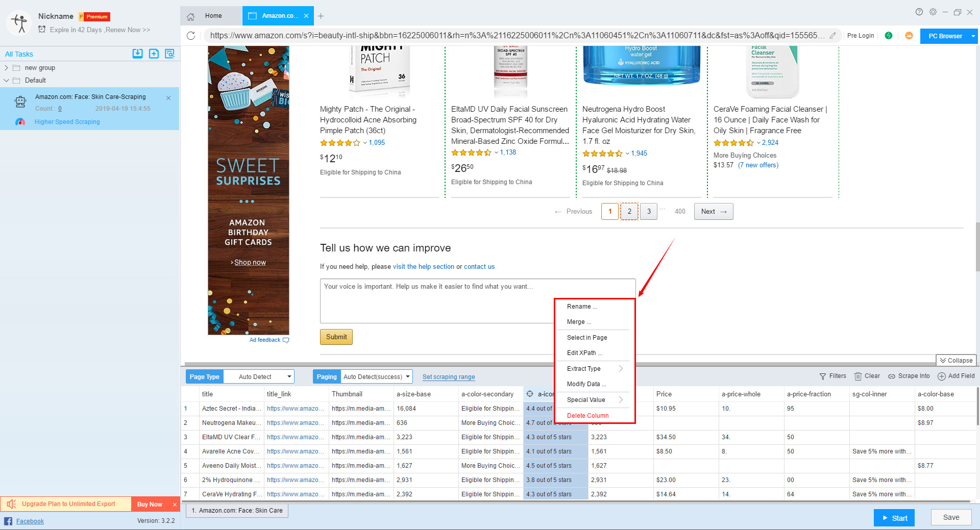
Task: Click the Higher Speed Scraping gauge icon
Action: pos(20,122)
